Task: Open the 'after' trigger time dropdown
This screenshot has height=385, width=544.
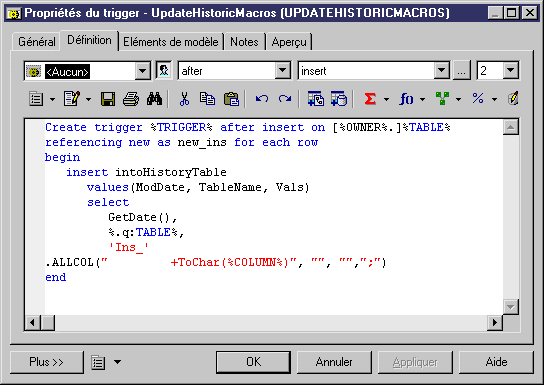Action: tap(283, 70)
